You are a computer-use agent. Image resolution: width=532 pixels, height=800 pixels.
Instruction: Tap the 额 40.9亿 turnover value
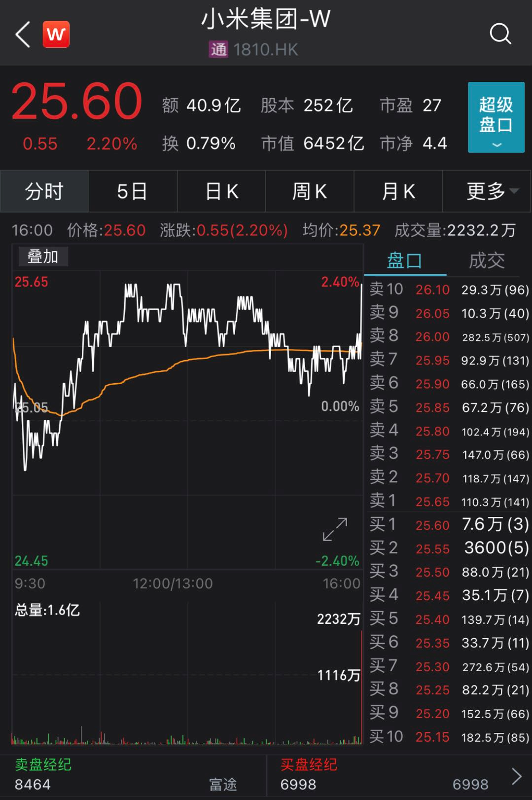pyautogui.click(x=201, y=105)
